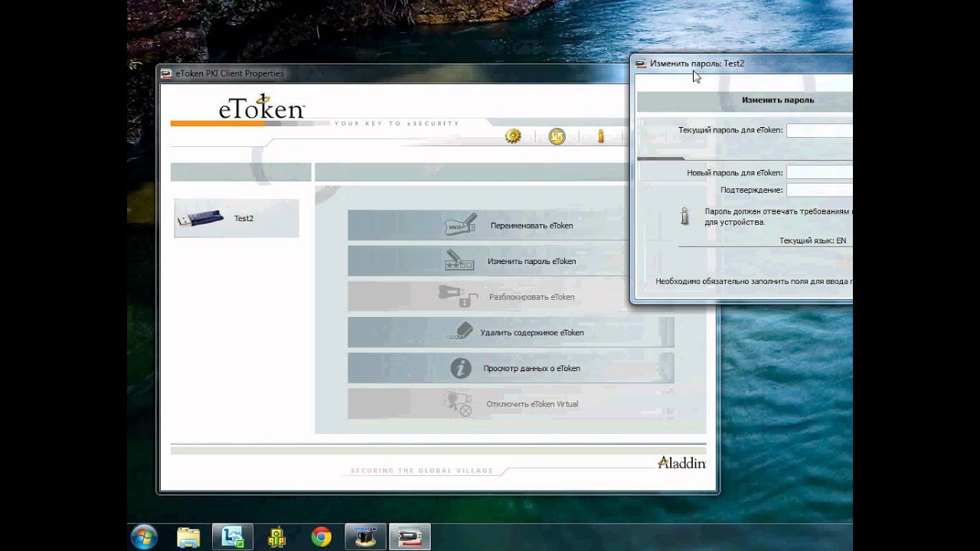Click Удалить содержимое eToken button

click(511, 333)
